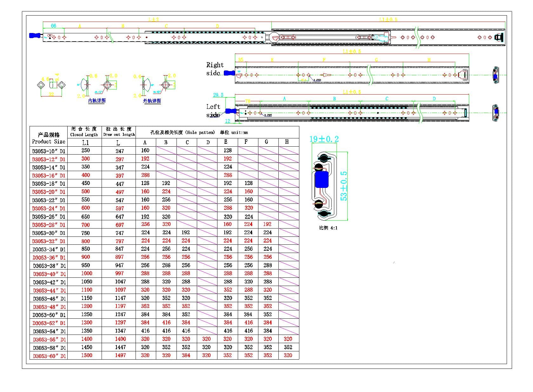Select the end bracket at the top rail's far right
Image resolution: width=533 pixels, height=392 pixels.
point(499,37)
